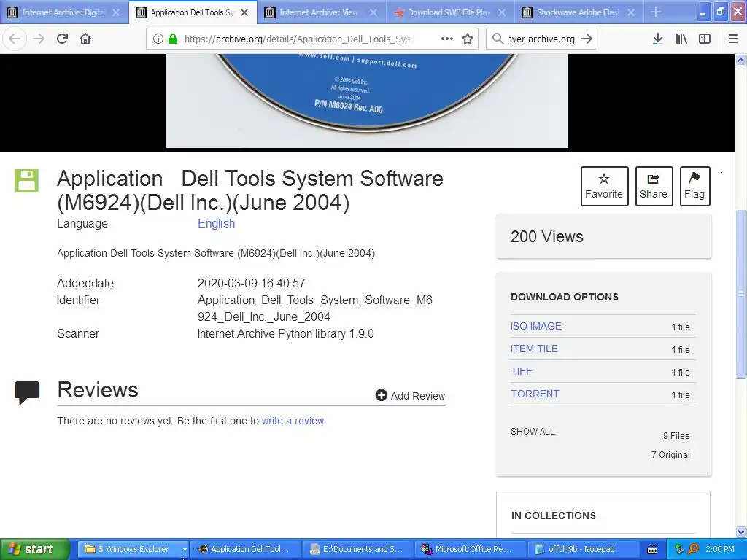Click scanner value Internet Archive Python library
Image resolution: width=747 pixels, height=560 pixels.
(285, 333)
